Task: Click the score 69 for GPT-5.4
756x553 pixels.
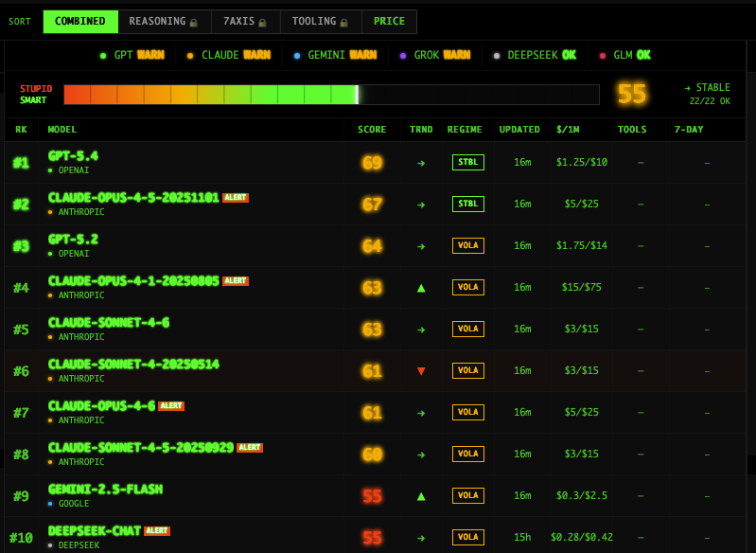Action: coord(372,163)
